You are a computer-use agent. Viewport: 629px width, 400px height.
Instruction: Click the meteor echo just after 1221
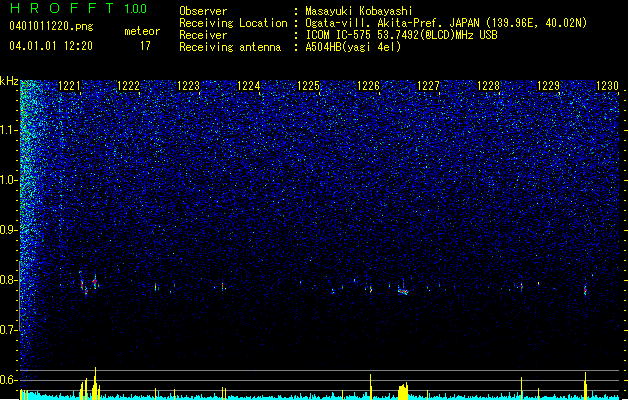(x=83, y=284)
